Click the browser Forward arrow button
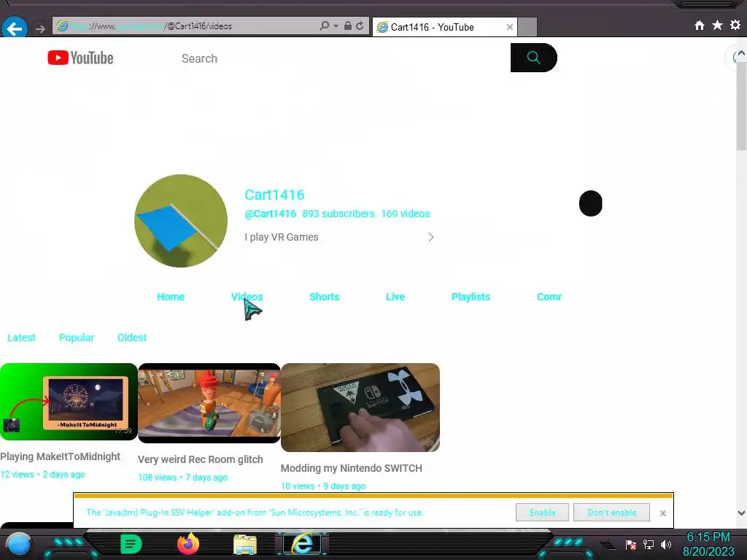Image resolution: width=747 pixels, height=560 pixels. 41,29
